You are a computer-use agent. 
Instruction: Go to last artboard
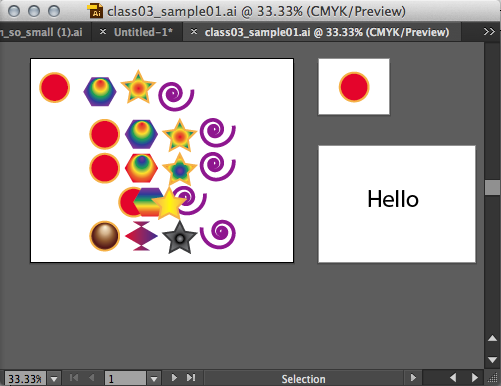[x=191, y=378]
